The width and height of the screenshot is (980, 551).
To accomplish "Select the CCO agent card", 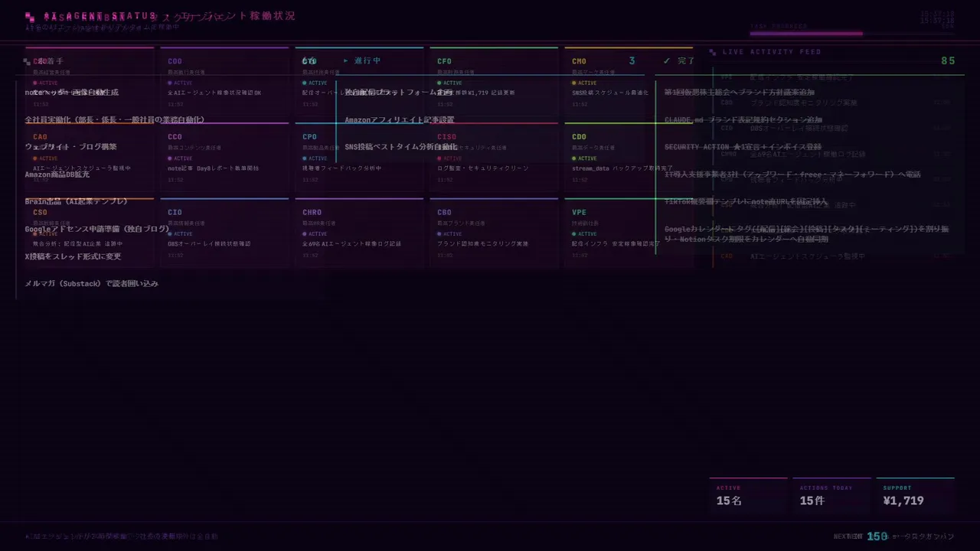I will click(x=224, y=156).
